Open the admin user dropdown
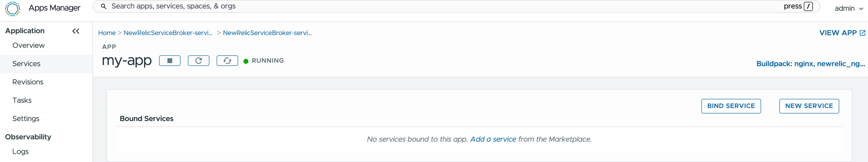The width and height of the screenshot is (868, 162). 848,8
